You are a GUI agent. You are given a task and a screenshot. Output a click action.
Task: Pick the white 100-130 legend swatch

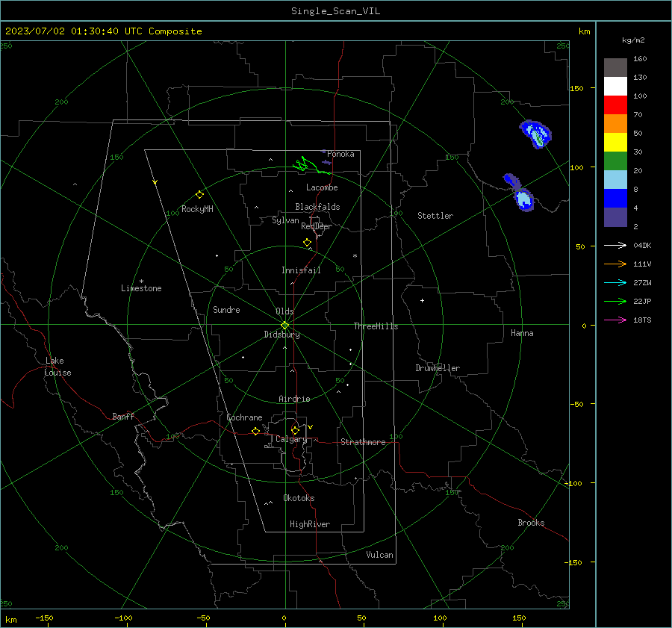[615, 87]
